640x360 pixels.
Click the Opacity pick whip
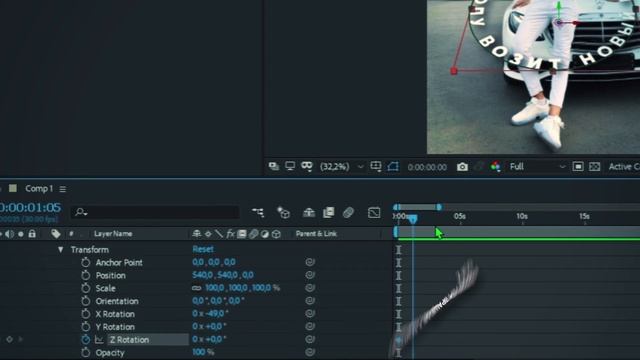click(310, 352)
